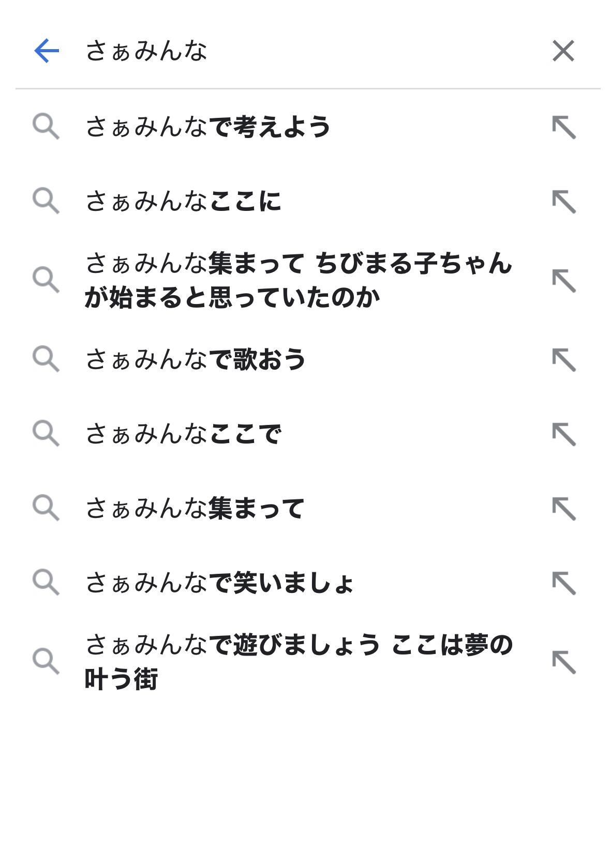The width and height of the screenshot is (610, 868).
Task: Tap fill-in arrow beside ちびまる子ちゃん suggestion
Action: click(x=563, y=280)
